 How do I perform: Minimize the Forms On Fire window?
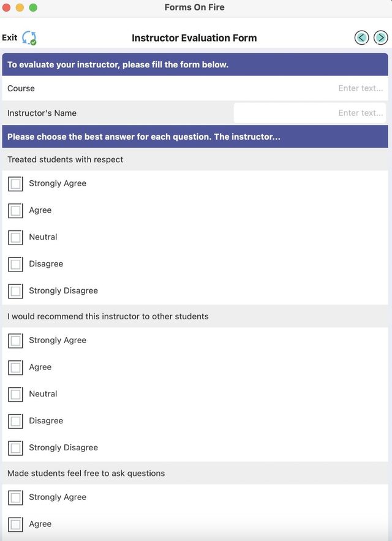(20, 7)
